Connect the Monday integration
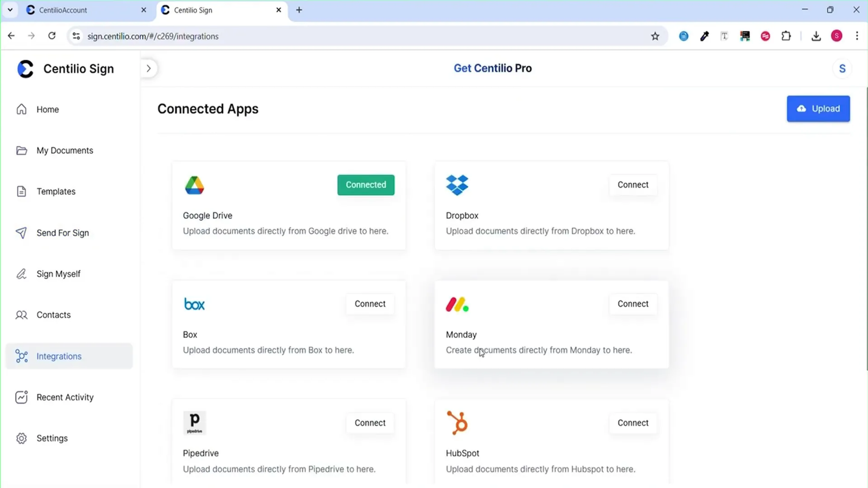Viewport: 868px width, 488px height. [x=633, y=304]
